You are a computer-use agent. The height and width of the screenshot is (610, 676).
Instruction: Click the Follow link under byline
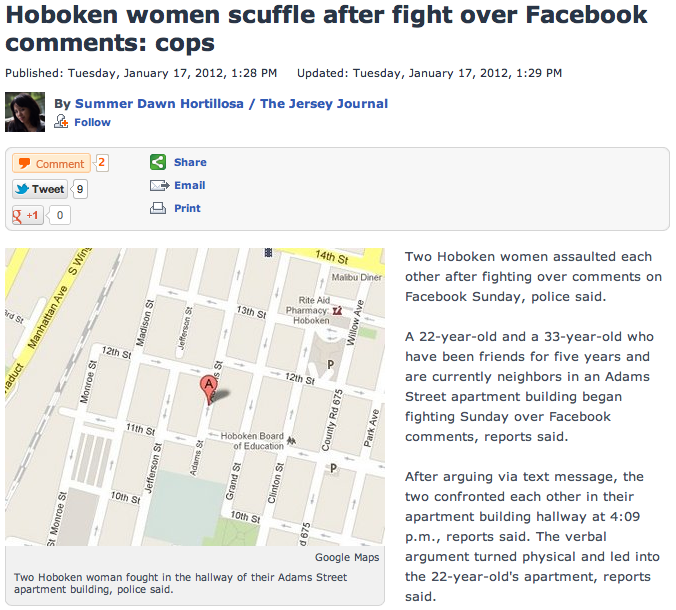tap(92, 122)
